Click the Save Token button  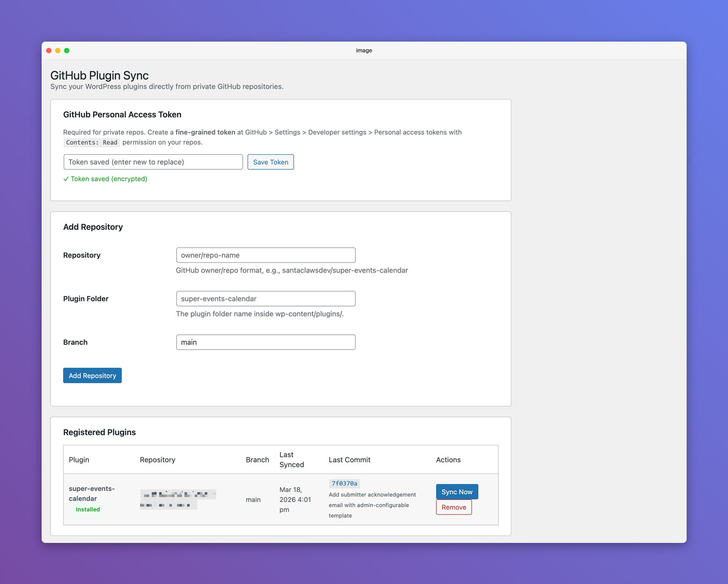pyautogui.click(x=270, y=162)
